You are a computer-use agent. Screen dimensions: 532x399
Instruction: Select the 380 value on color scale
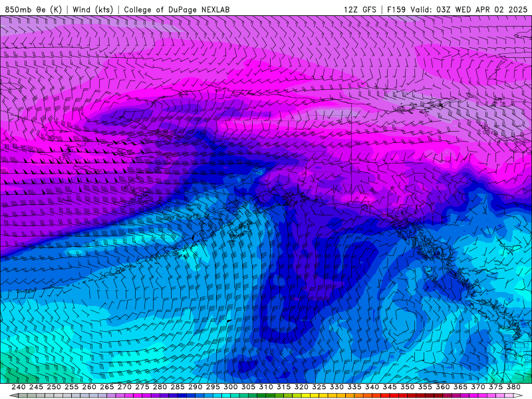(x=513, y=387)
